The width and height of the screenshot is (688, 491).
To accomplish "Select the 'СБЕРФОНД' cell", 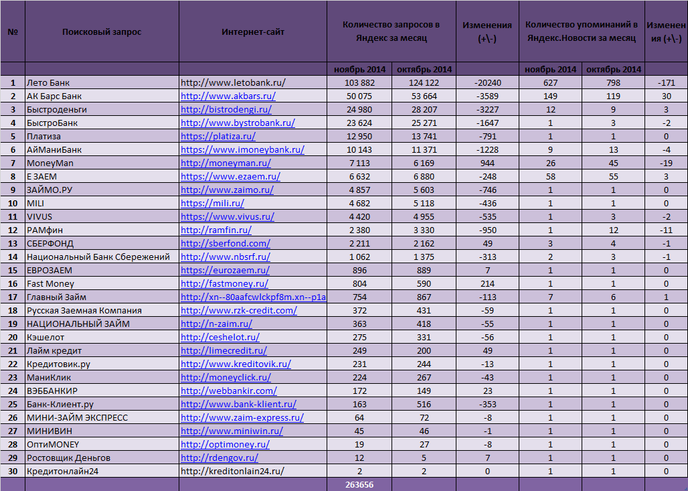I will click(x=102, y=244).
